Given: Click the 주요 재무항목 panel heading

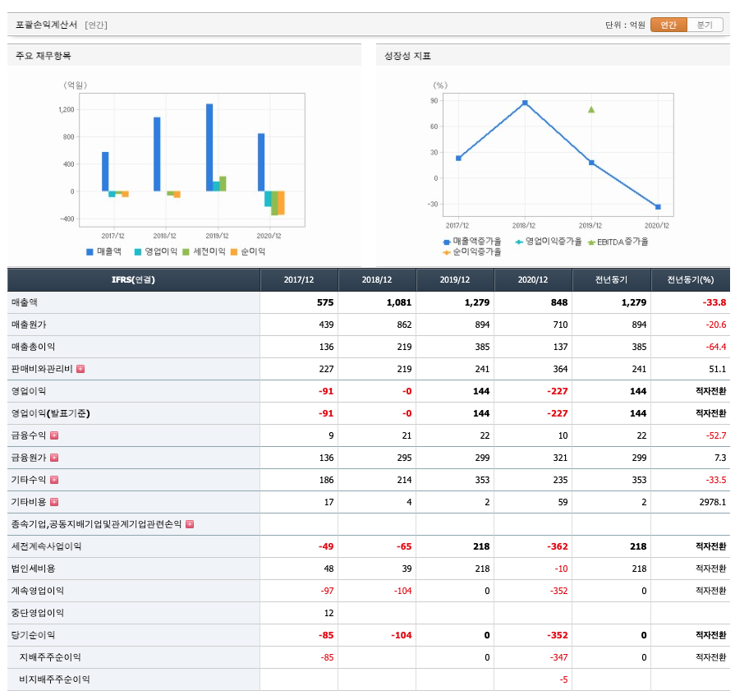Looking at the screenshot, I should tap(44, 56).
